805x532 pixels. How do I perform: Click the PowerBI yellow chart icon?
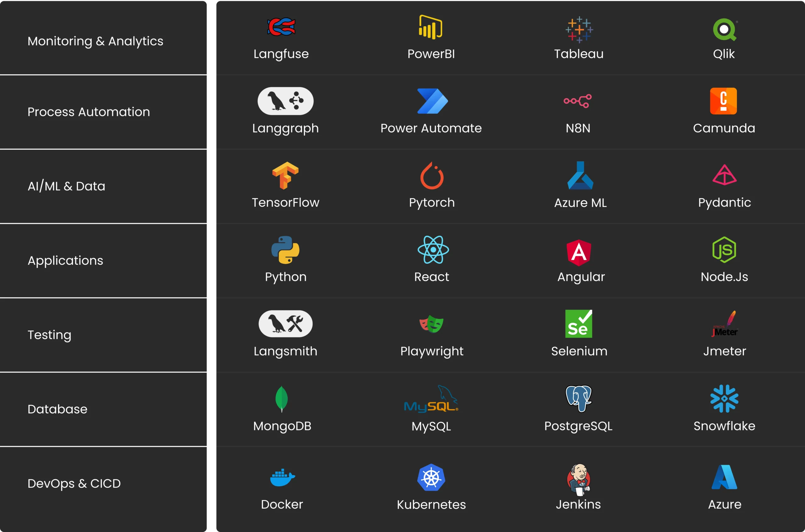pos(430,27)
